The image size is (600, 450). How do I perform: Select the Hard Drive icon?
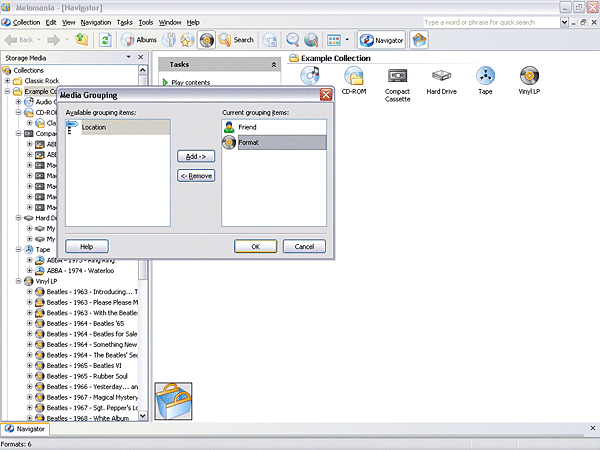pos(441,77)
